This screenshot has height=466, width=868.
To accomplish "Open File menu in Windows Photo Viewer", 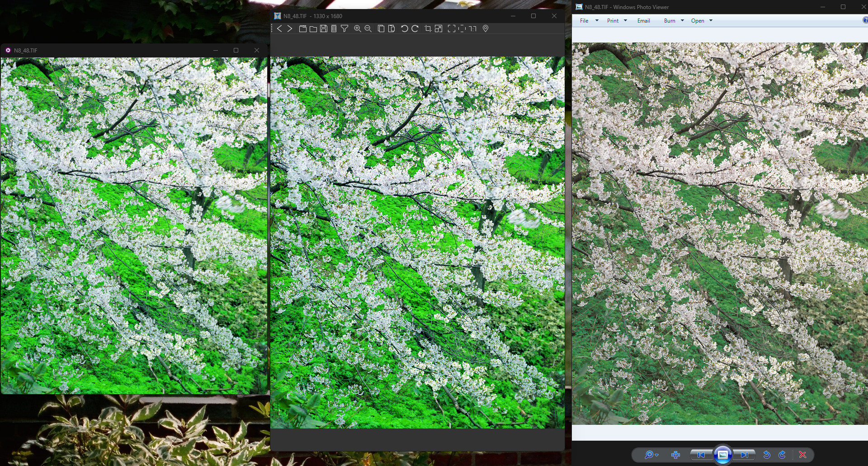I will (584, 21).
